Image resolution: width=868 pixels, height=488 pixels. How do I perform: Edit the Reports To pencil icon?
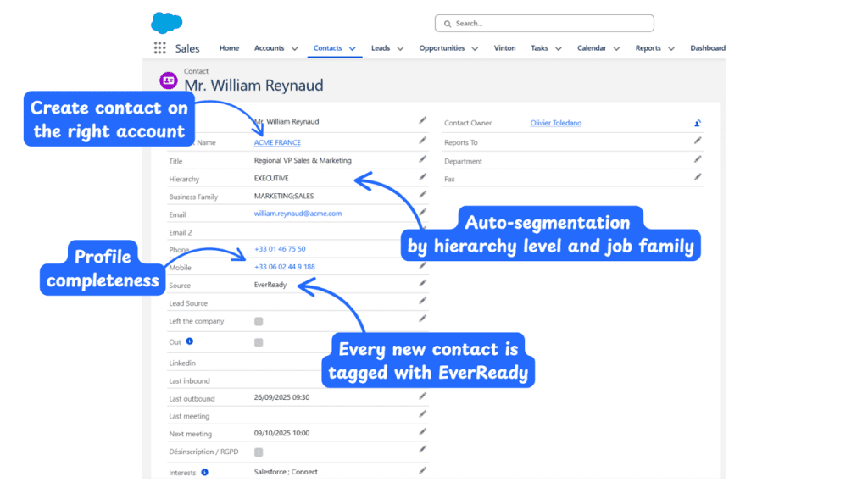698,141
